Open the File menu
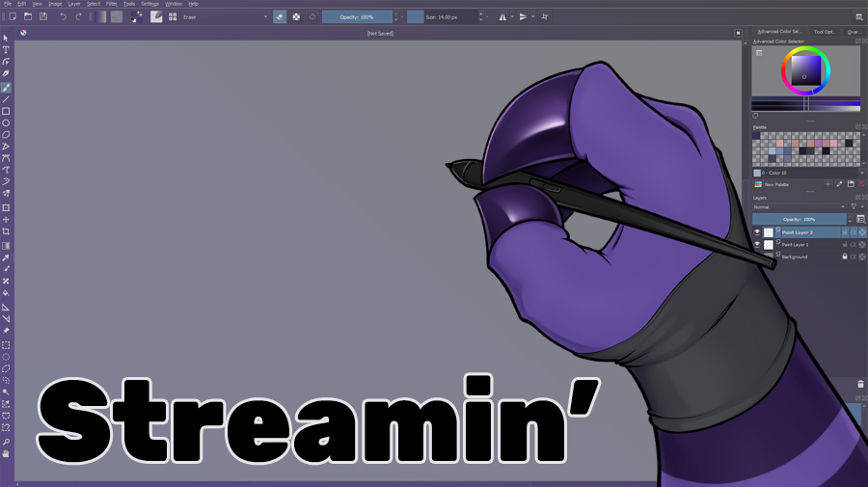Screen dimensions: 868x487 8,4
